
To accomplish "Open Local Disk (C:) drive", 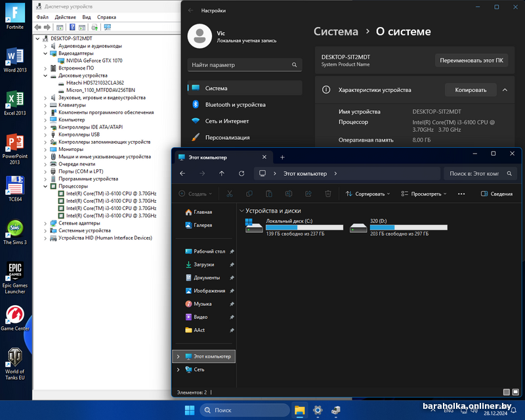I will (295, 227).
